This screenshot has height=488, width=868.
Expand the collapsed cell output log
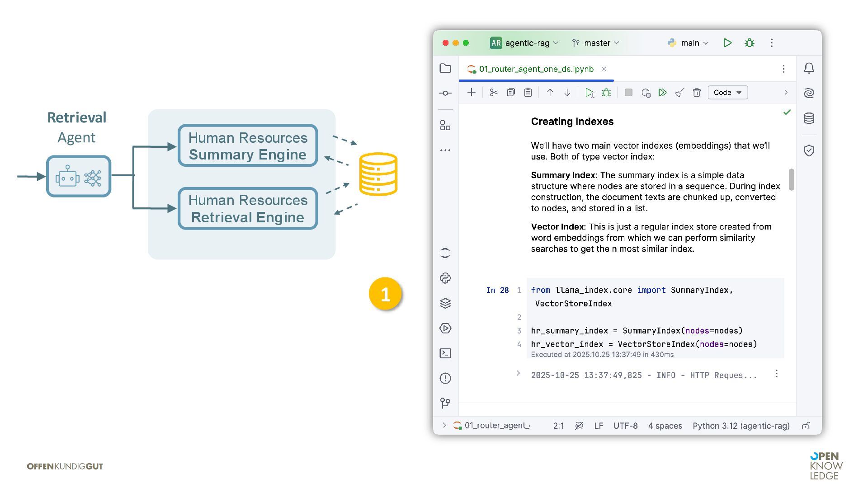tap(519, 373)
